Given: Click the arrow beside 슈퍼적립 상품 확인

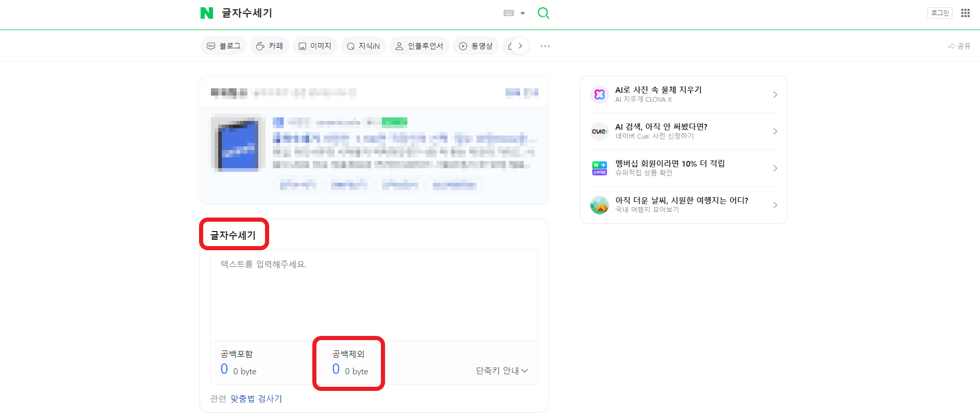Looking at the screenshot, I should point(775,168).
